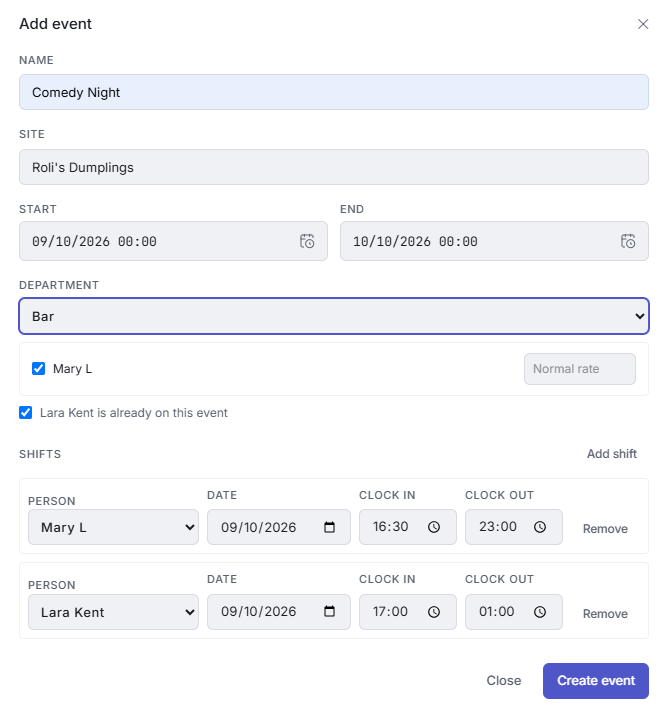The width and height of the screenshot is (662, 712).
Task: Click the End field 10/10/2026 00:00
Action: tap(494, 241)
